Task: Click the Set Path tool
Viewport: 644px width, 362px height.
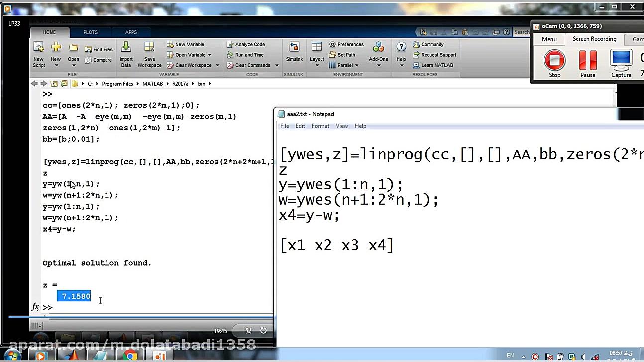Action: [342, 55]
